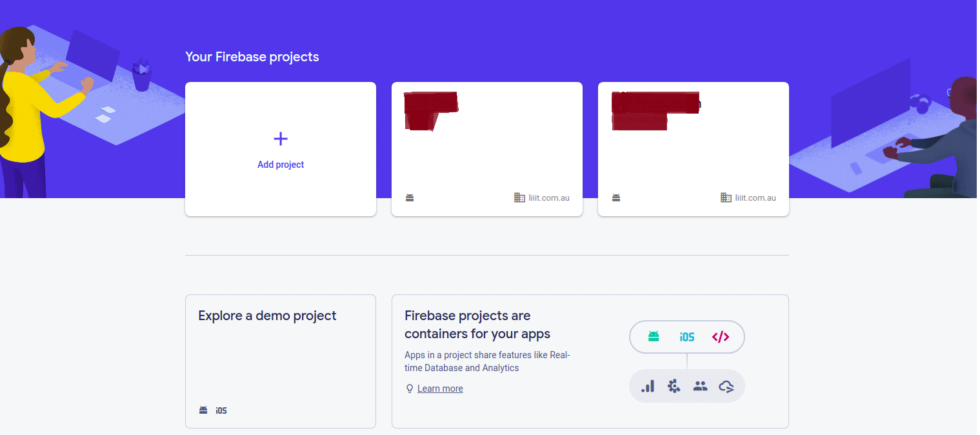Click the Analytics bar chart icon
Image resolution: width=980 pixels, height=435 pixels.
(x=648, y=386)
